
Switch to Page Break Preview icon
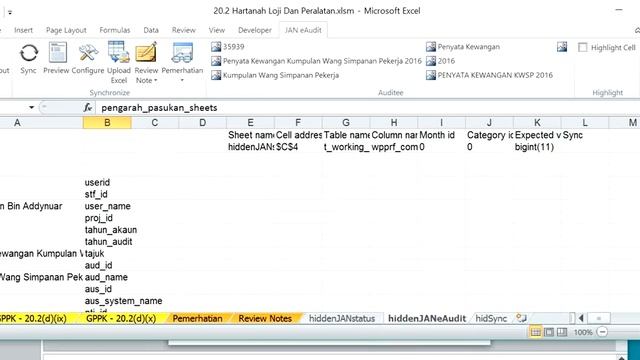pos(562,332)
